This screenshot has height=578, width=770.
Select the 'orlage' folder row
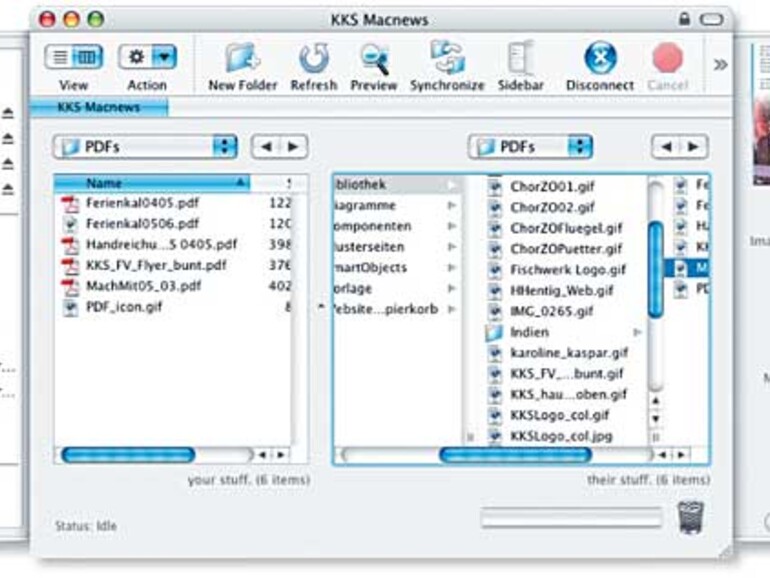(x=397, y=288)
